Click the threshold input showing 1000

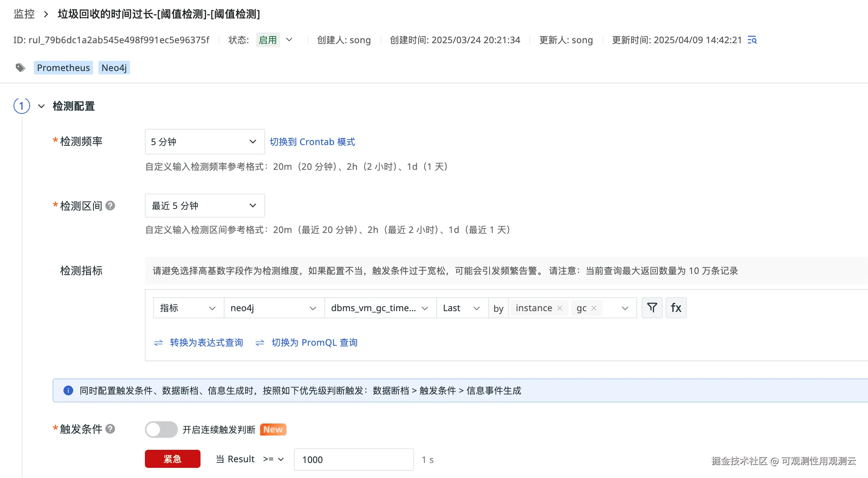353,460
